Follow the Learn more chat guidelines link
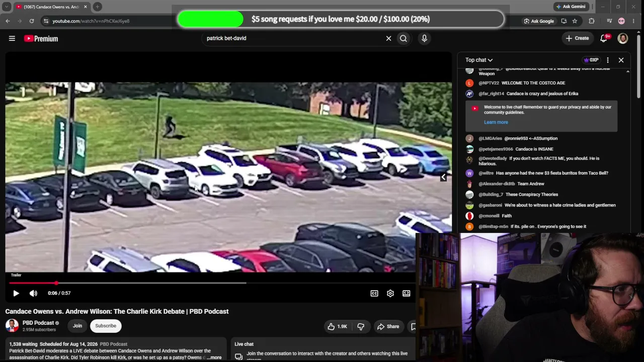Image resolution: width=644 pixels, height=362 pixels. (496, 122)
